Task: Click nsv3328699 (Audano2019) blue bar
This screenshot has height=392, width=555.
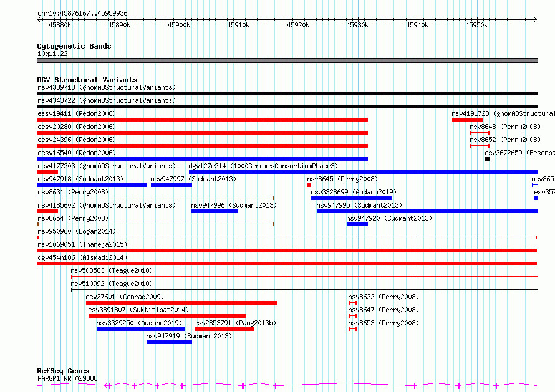Action: point(351,198)
